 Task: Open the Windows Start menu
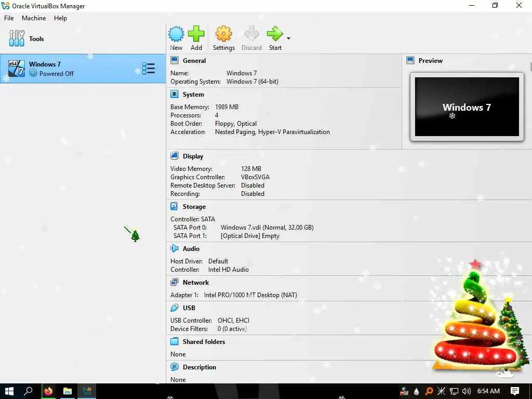pos(9,391)
